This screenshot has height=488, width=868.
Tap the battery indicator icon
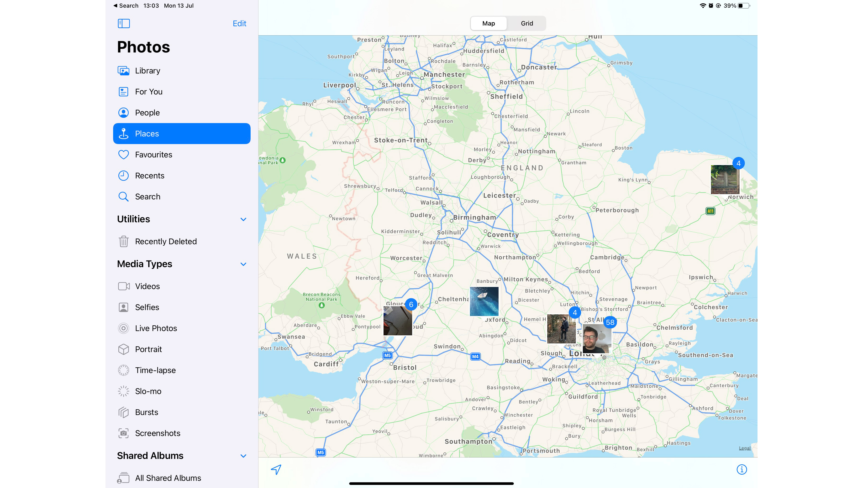pos(744,6)
